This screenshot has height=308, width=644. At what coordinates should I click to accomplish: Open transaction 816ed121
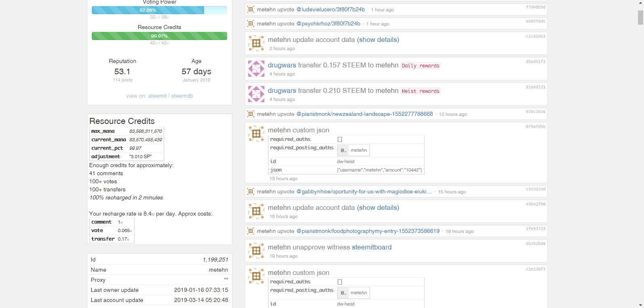536,87
